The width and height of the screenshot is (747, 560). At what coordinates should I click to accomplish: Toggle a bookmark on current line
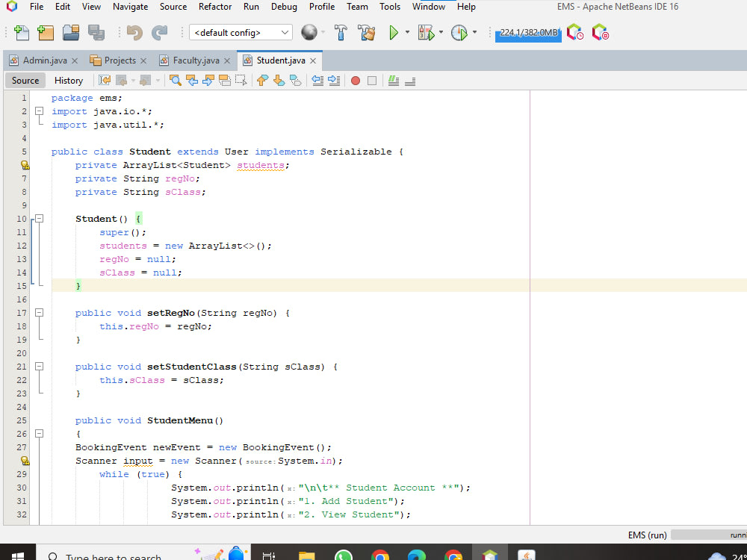click(294, 80)
